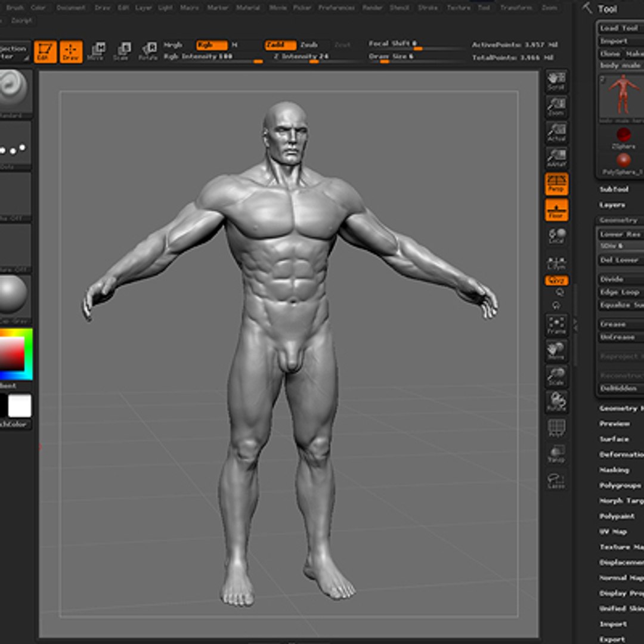Open the Transform menu
The image size is (644, 644).
click(x=516, y=7)
